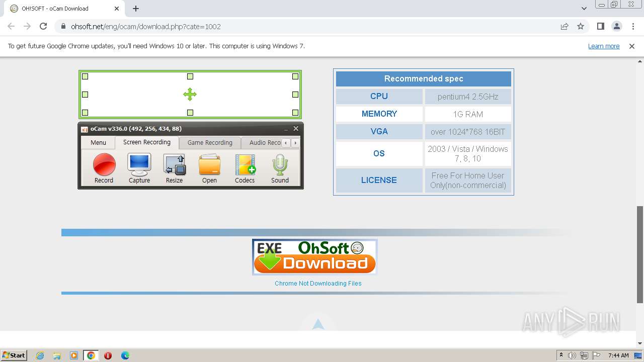Minimize the oCam window image
The height and width of the screenshot is (362, 644).
click(286, 129)
